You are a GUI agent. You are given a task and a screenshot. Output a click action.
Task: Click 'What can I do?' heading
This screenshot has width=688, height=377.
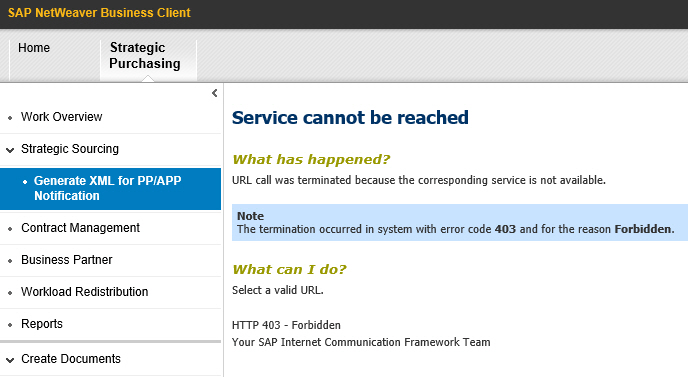[290, 269]
